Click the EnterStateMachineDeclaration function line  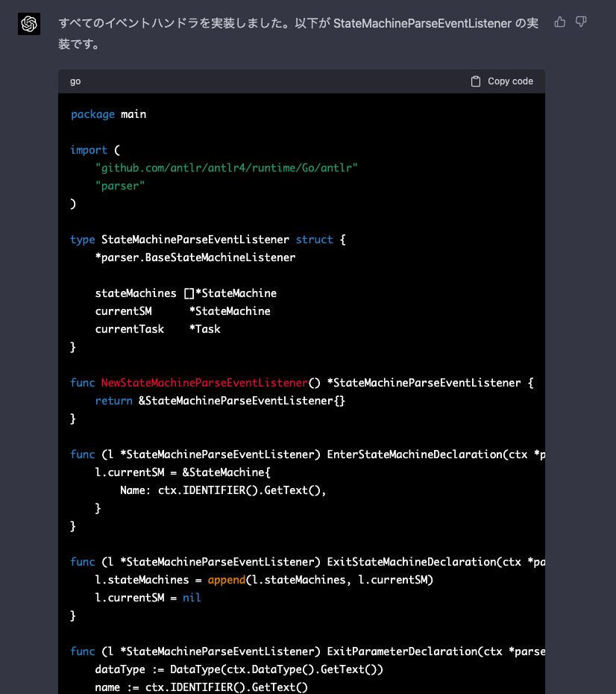(308, 454)
